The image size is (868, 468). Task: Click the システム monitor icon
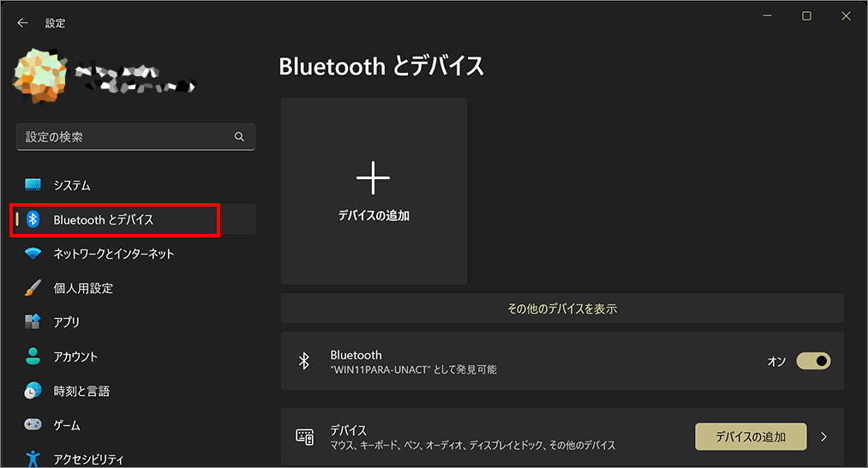coord(33,185)
